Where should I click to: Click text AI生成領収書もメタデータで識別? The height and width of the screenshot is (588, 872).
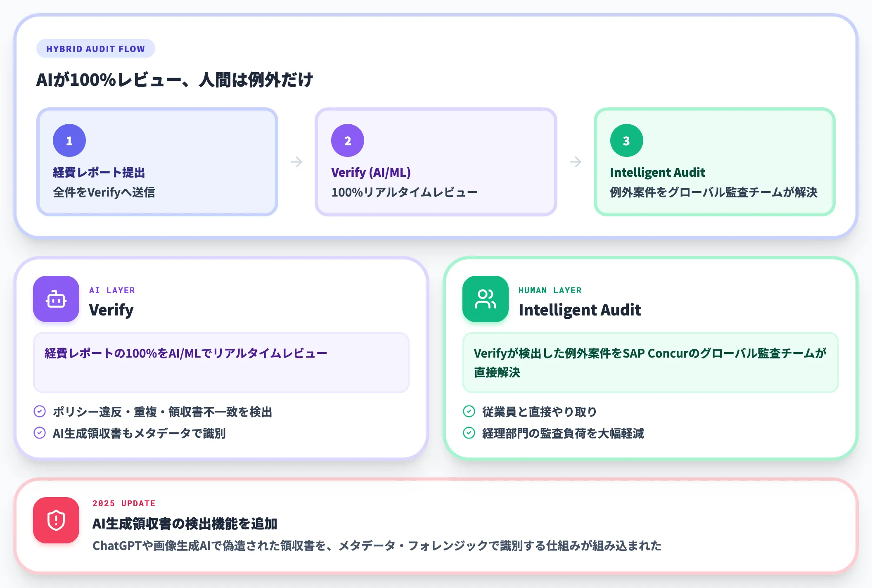[x=139, y=433]
